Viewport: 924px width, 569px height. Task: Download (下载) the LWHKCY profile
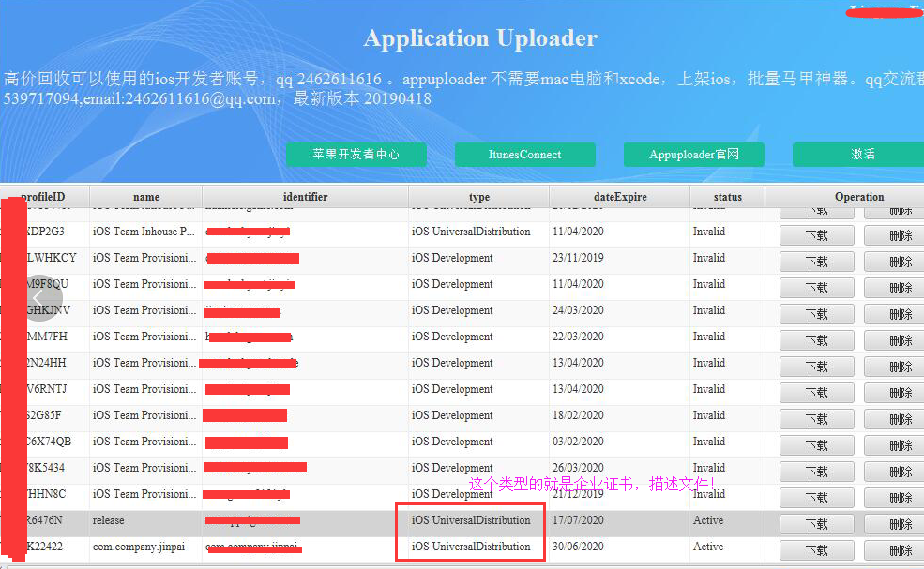pyautogui.click(x=817, y=262)
